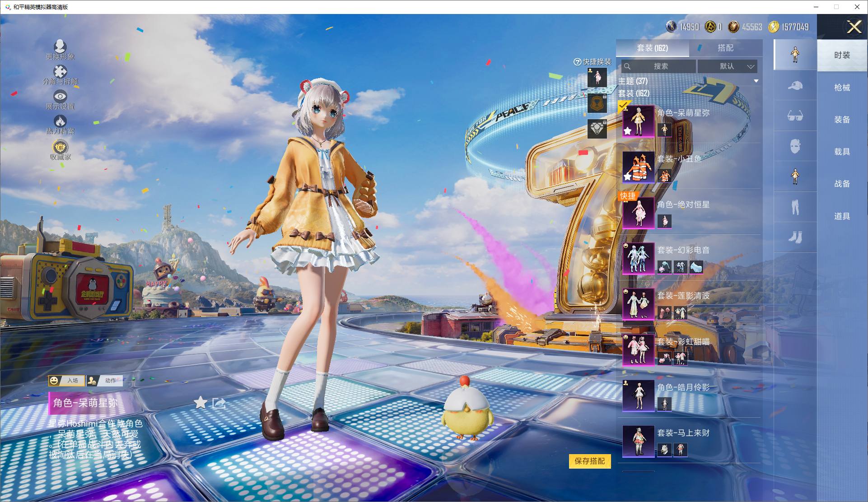
Task: Select the hat category icon
Action: (x=795, y=85)
